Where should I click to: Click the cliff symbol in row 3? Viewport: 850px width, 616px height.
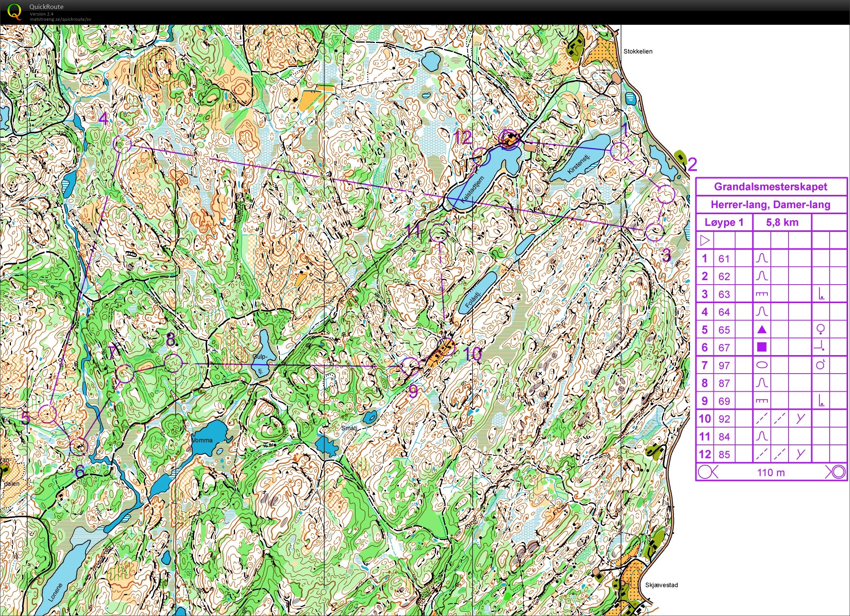pos(762,294)
